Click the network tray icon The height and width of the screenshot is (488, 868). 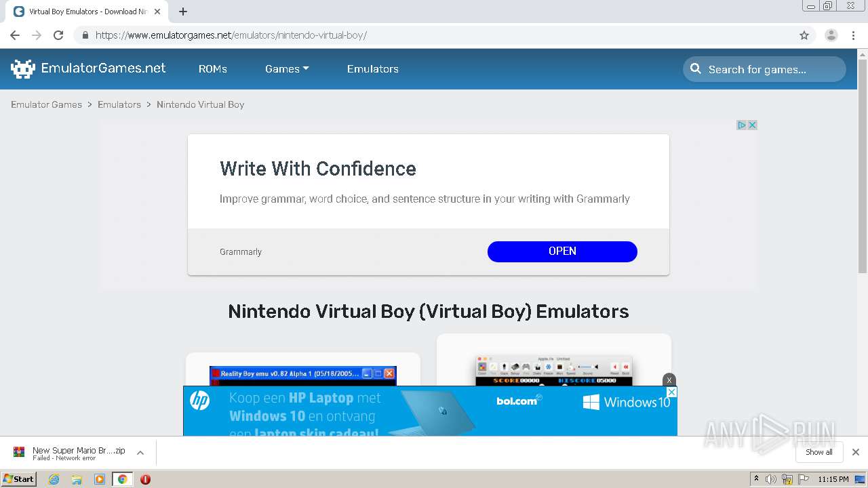[787, 479]
